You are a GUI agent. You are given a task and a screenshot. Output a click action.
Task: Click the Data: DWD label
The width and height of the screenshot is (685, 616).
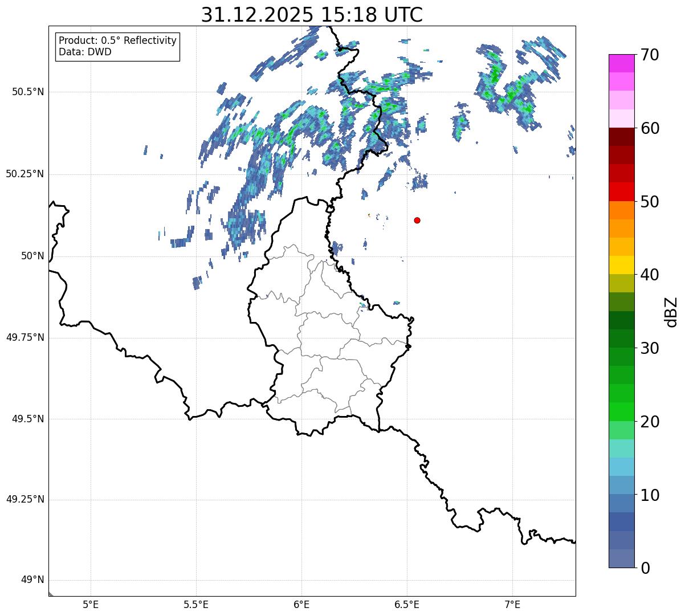pos(85,52)
